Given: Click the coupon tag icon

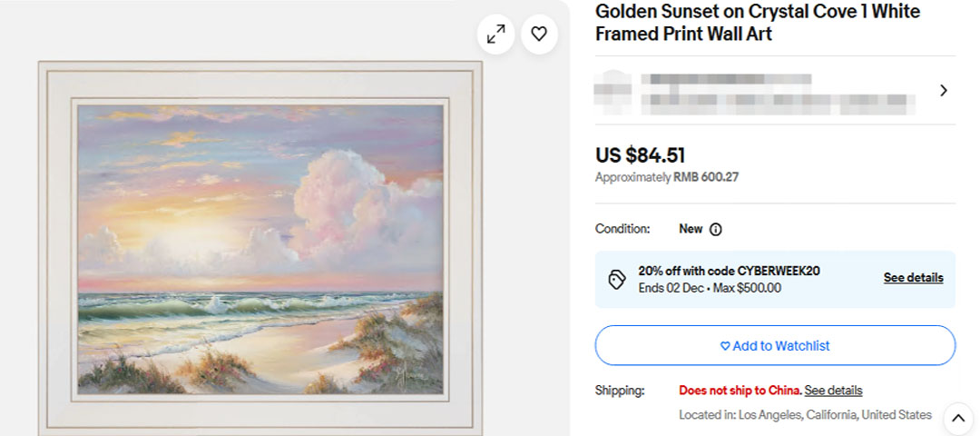Looking at the screenshot, I should (617, 279).
